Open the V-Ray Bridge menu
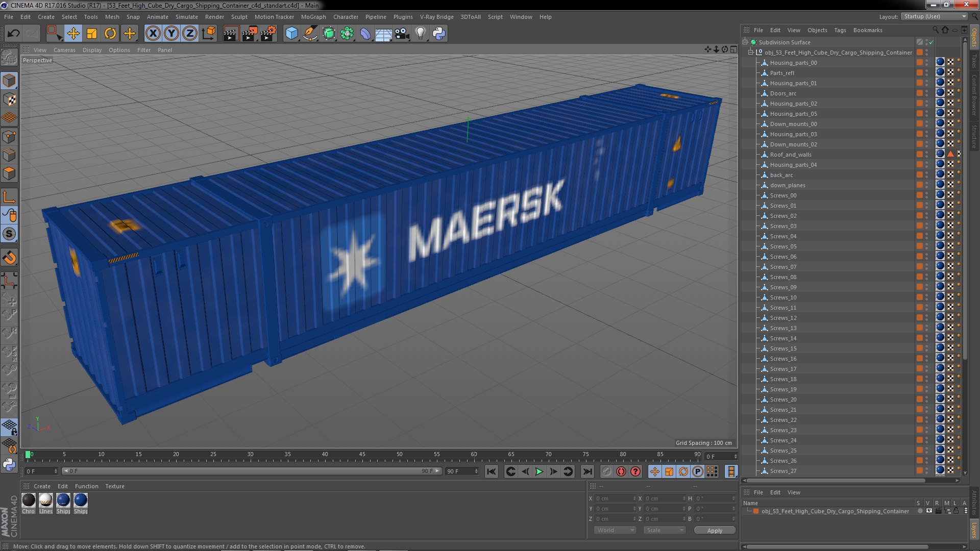 tap(436, 17)
